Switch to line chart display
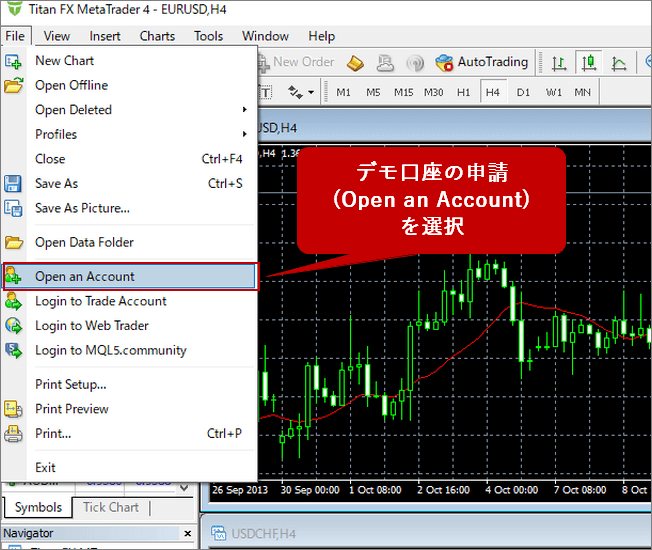 (x=619, y=63)
